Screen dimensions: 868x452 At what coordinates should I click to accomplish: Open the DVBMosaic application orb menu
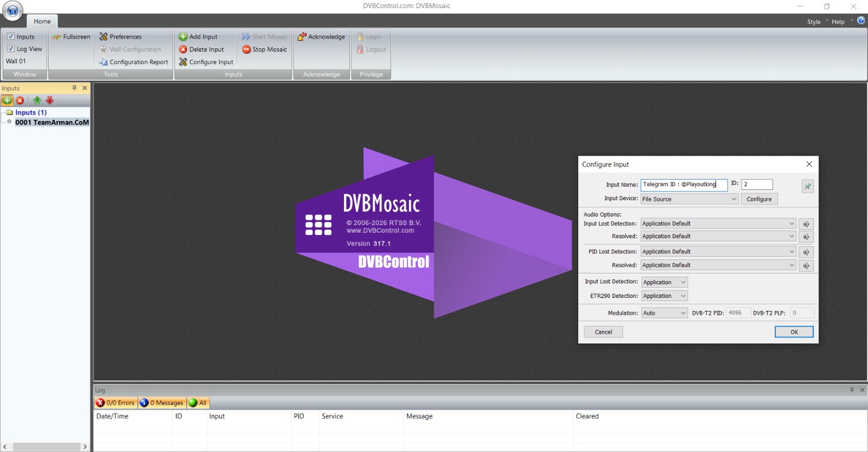[x=12, y=11]
